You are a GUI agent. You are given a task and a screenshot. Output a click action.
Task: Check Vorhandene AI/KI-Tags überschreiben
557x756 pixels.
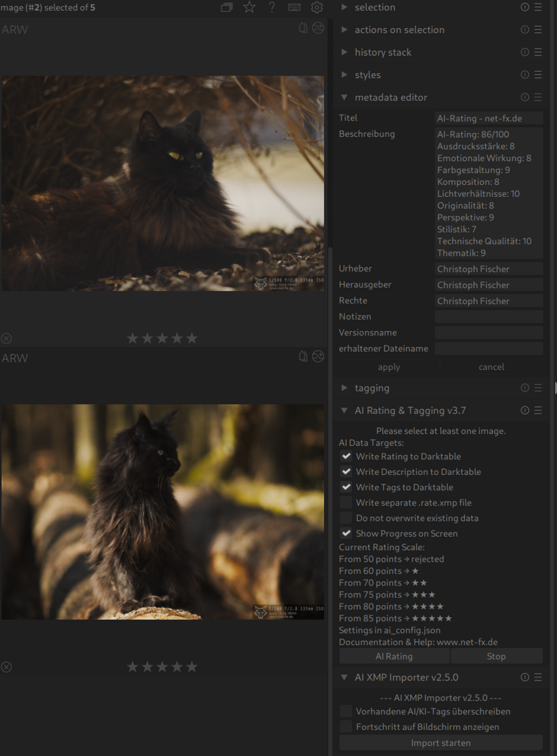point(346,712)
